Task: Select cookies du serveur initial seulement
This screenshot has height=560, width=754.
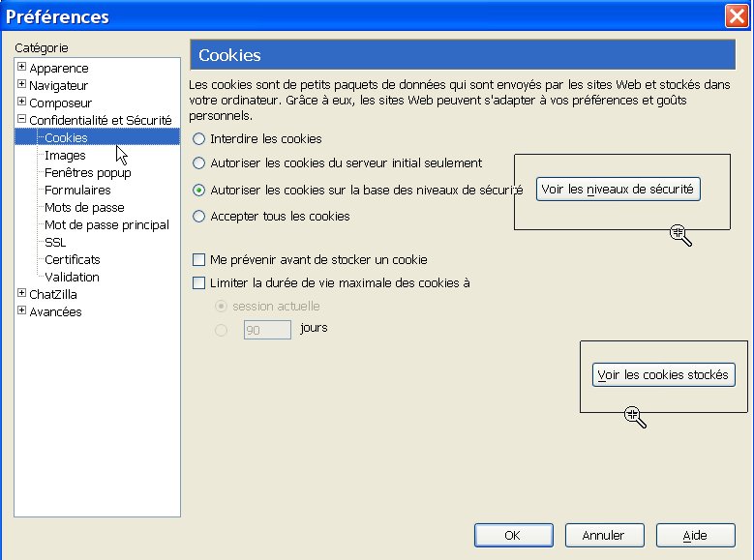Action: [x=198, y=162]
